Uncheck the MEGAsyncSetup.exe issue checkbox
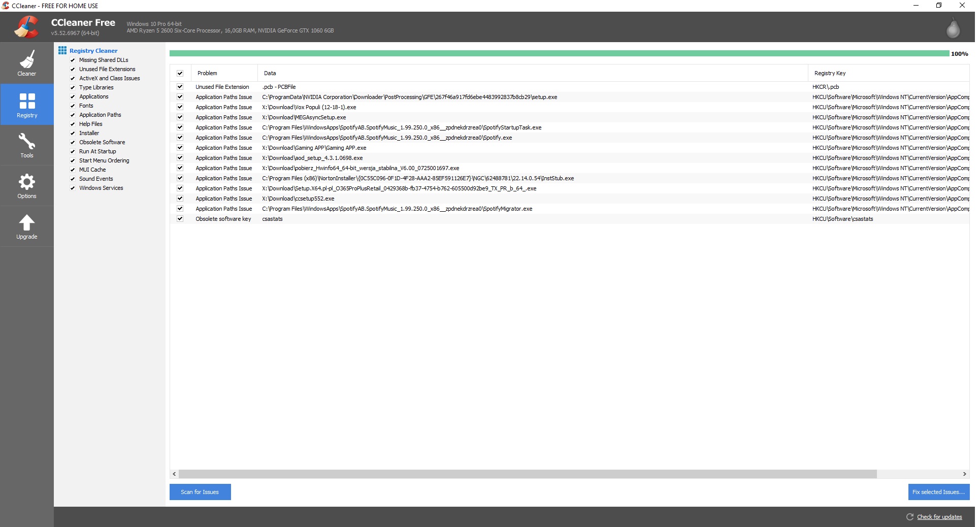The image size is (980, 527). (180, 117)
